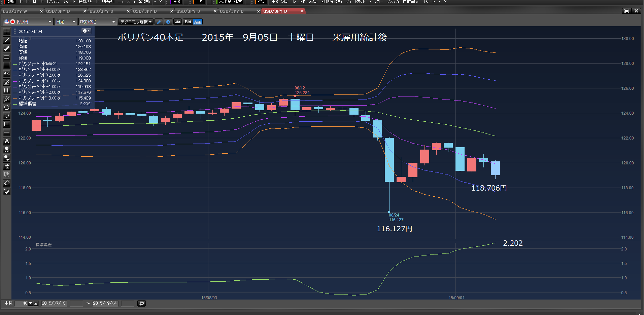This screenshot has height=315, width=644.
Task: Open the ニュース menu item
Action: pyautogui.click(x=124, y=2)
